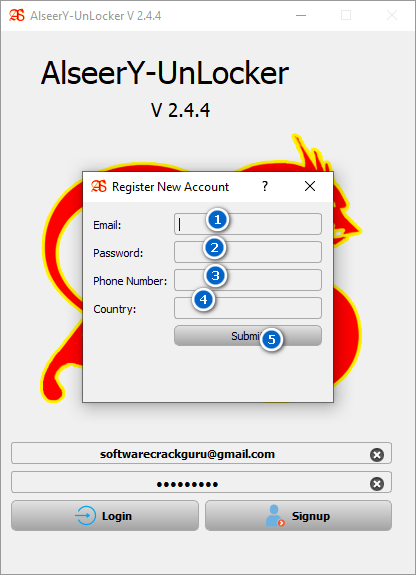Click the AlseerY logo icon in title bar

17,15
